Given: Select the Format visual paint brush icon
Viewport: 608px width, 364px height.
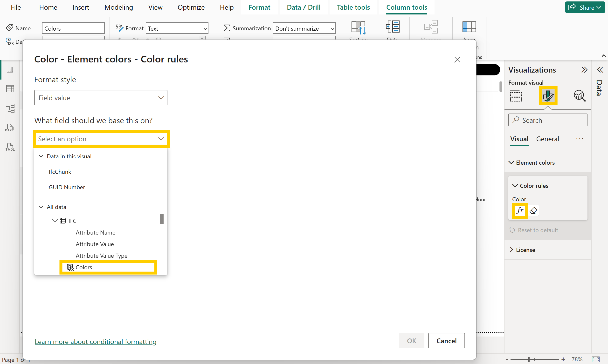Looking at the screenshot, I should click(548, 96).
